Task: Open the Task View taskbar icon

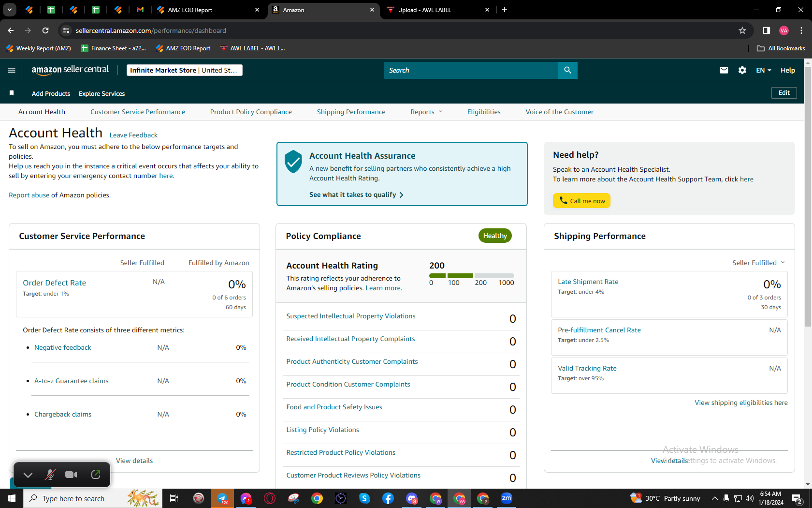Action: (x=174, y=498)
